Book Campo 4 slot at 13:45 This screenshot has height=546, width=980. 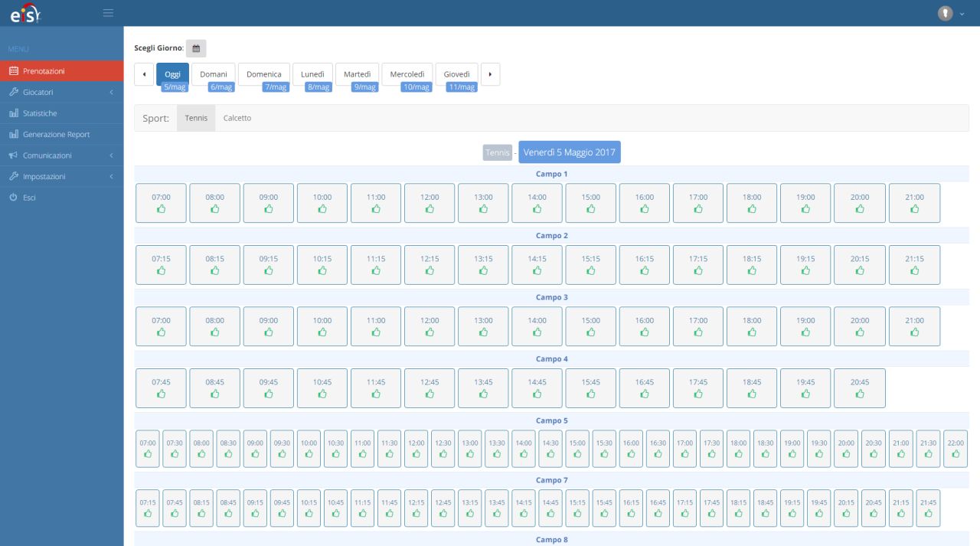483,388
